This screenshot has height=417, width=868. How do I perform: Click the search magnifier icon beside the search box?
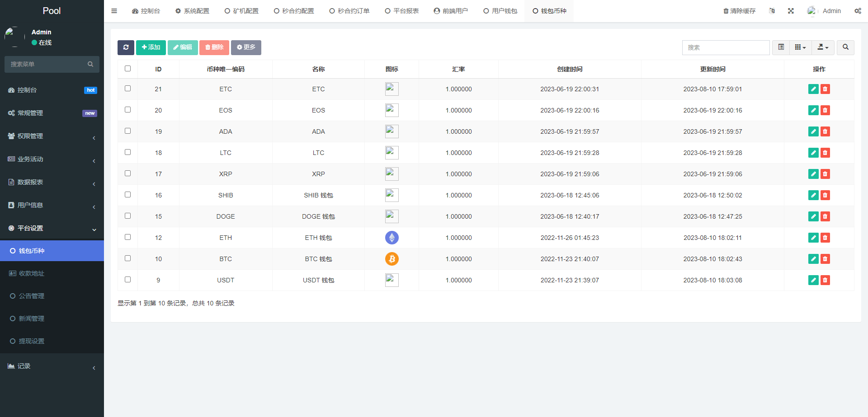845,47
